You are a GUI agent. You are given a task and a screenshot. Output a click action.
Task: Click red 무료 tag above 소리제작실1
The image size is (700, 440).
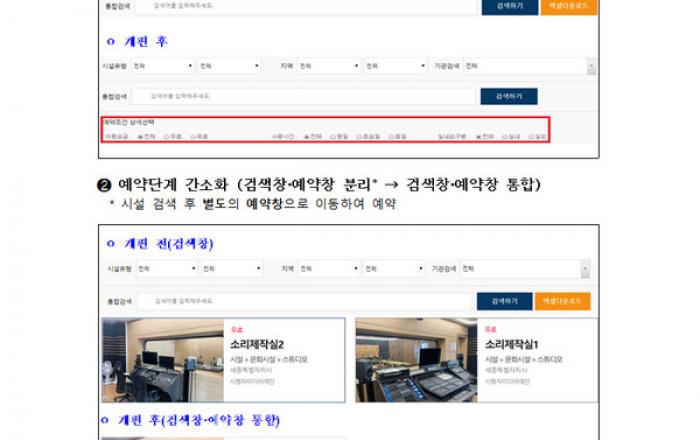point(491,329)
